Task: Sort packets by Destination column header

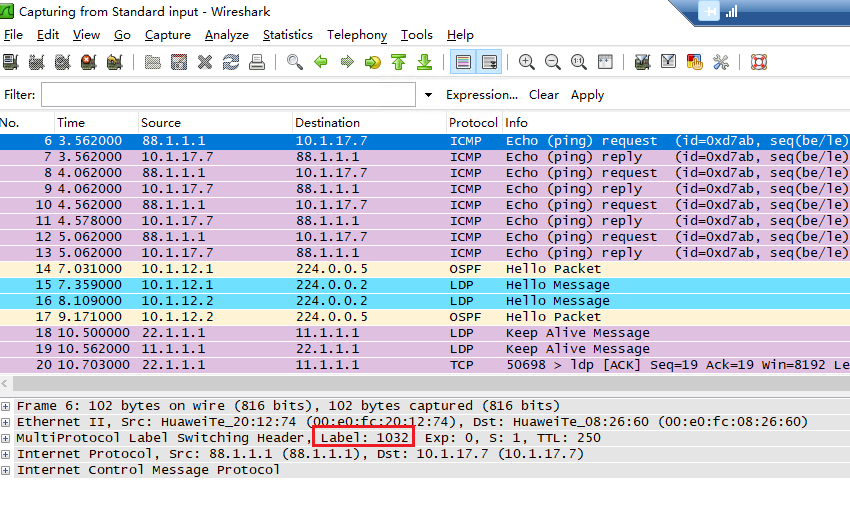Action: coord(369,122)
